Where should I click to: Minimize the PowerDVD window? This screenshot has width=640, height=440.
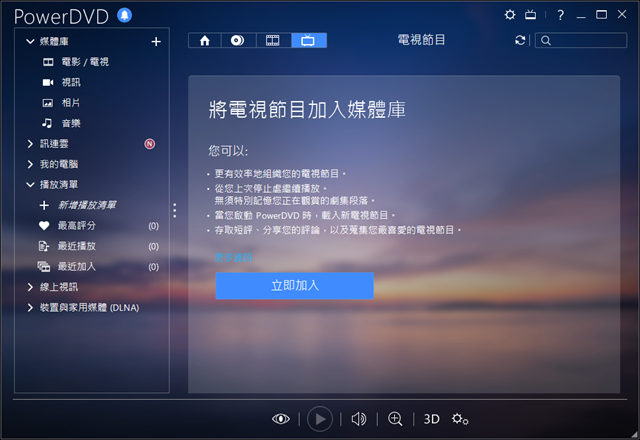(581, 16)
